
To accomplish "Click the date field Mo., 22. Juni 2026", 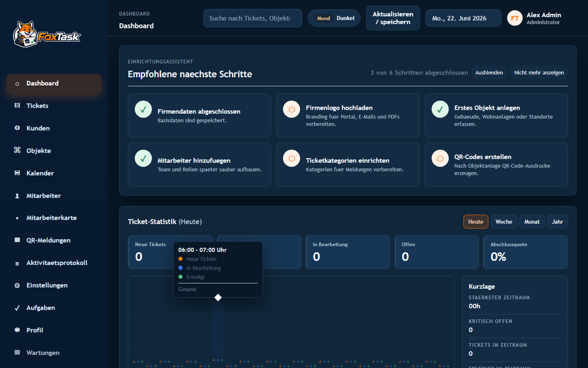I will pyautogui.click(x=463, y=18).
